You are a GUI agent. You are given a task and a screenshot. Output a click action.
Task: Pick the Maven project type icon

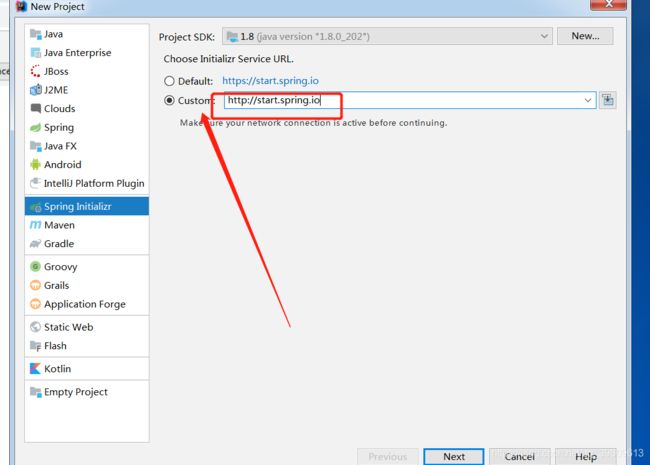click(x=36, y=225)
